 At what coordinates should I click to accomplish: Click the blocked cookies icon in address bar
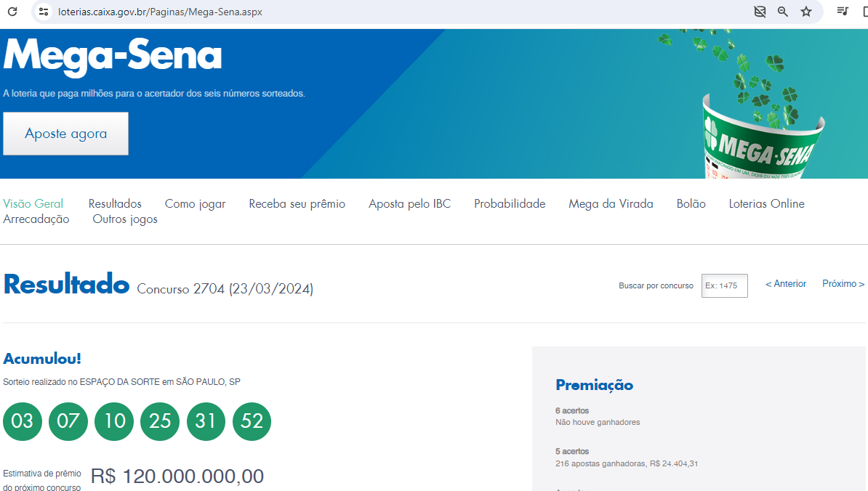[x=760, y=12]
